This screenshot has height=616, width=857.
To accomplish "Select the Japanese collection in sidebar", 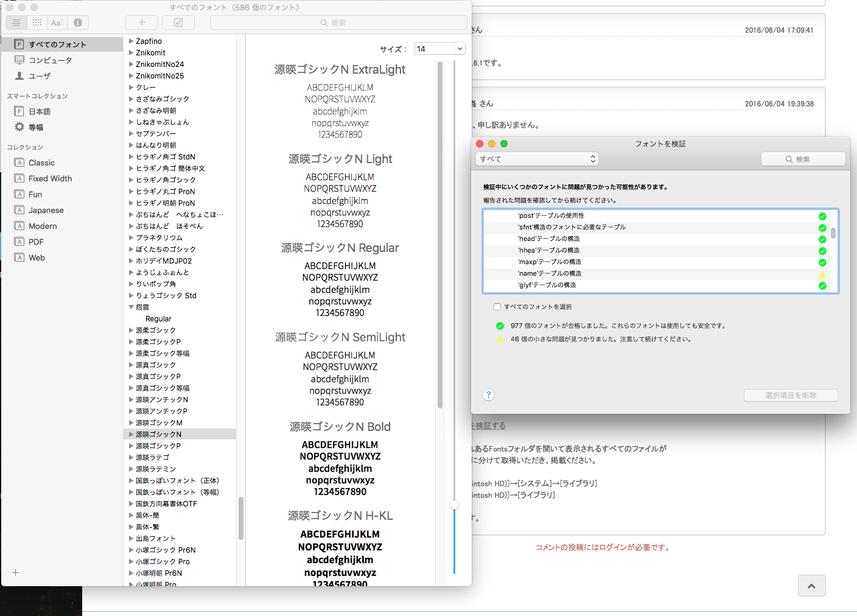I will pos(46,210).
